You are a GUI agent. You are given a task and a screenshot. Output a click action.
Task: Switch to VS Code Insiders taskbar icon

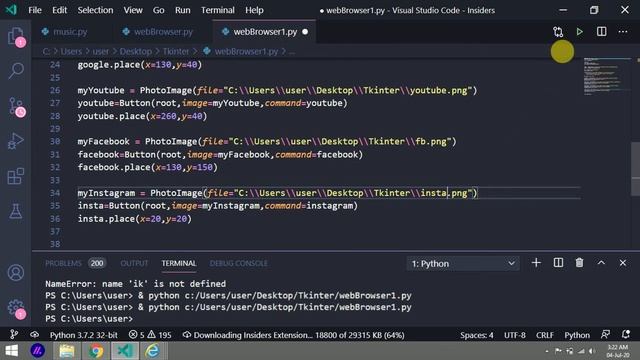(x=124, y=351)
